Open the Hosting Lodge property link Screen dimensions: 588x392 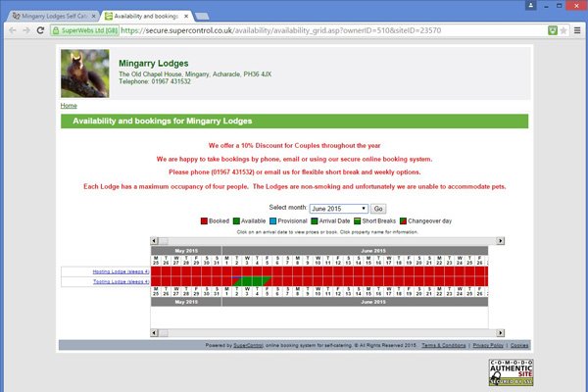[x=120, y=270]
